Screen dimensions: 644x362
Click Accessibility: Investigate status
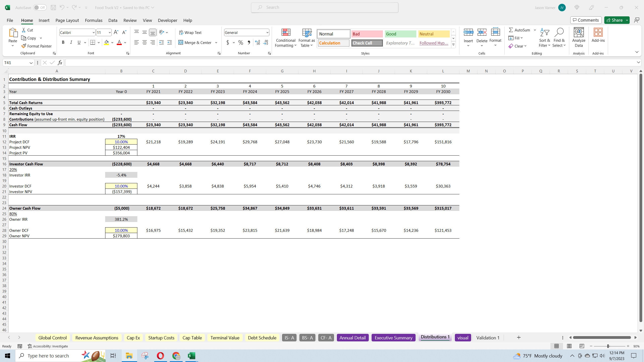click(48, 346)
